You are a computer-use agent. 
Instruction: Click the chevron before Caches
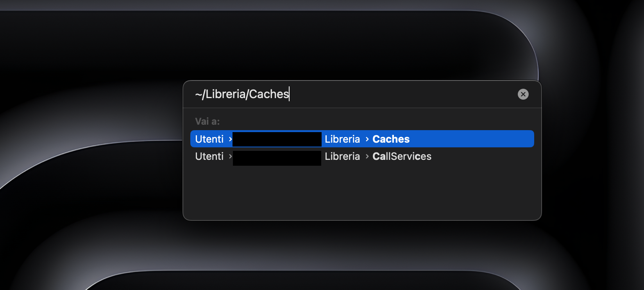(367, 139)
